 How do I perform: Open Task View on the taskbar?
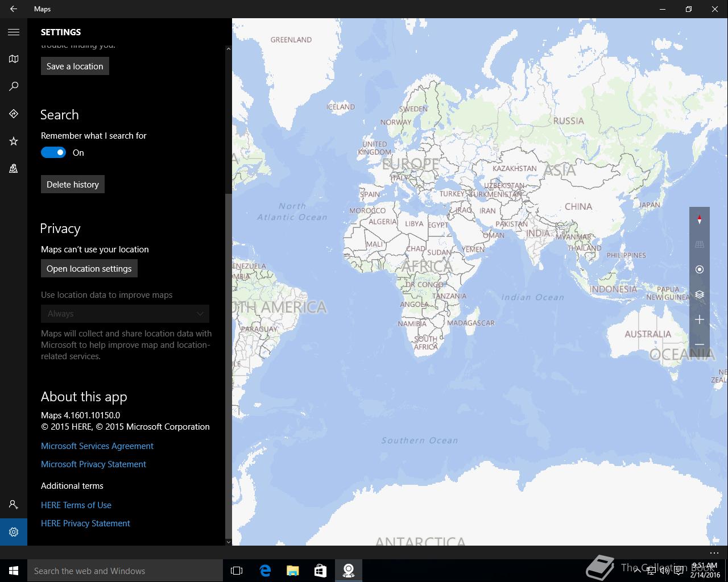[x=237, y=571]
